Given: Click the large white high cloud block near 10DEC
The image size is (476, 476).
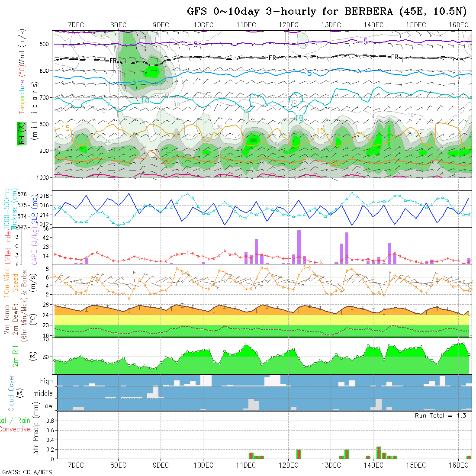Looking at the screenshot, I should point(206,381).
